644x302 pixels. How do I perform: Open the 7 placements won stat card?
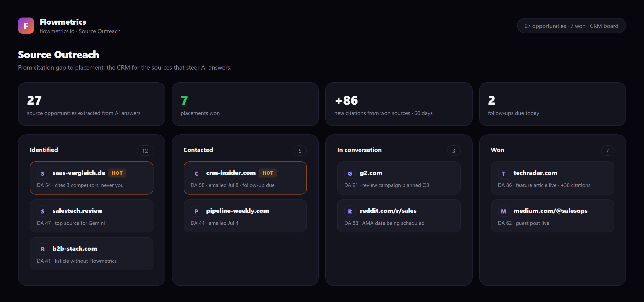245,104
